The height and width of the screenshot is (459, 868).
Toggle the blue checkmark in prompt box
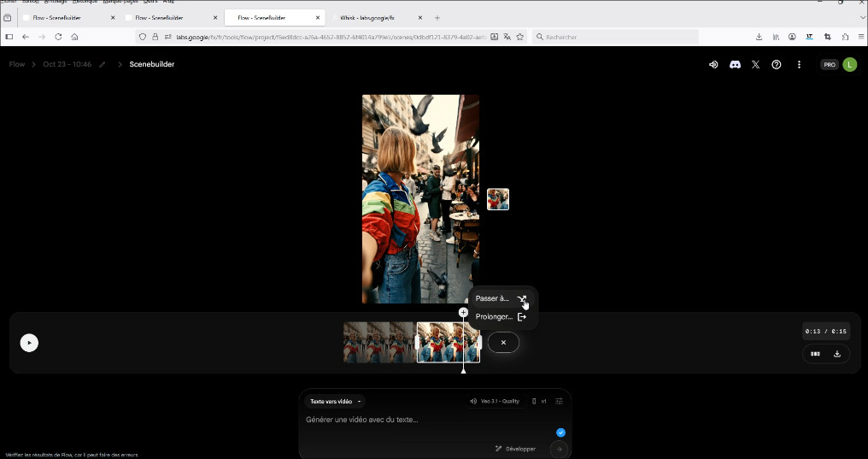[x=560, y=433]
